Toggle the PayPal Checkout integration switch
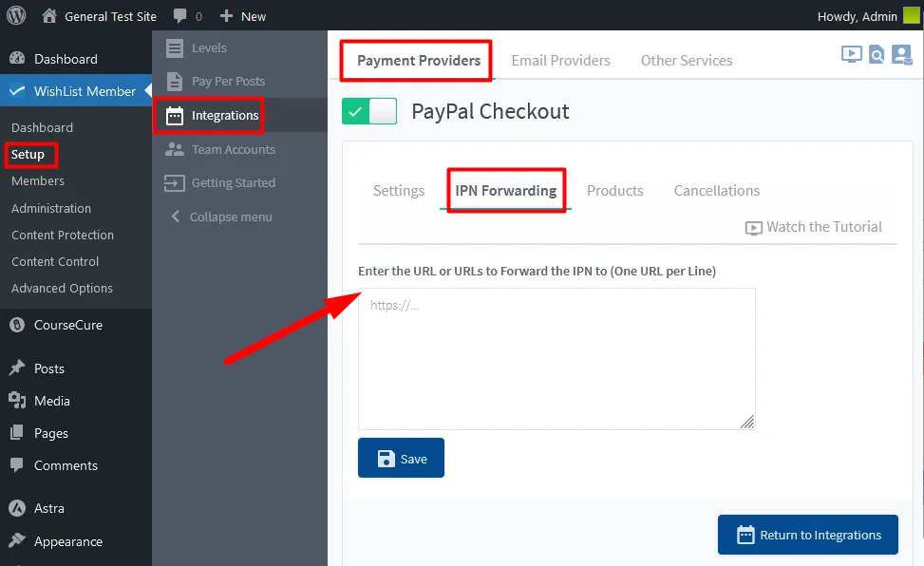 (x=369, y=111)
